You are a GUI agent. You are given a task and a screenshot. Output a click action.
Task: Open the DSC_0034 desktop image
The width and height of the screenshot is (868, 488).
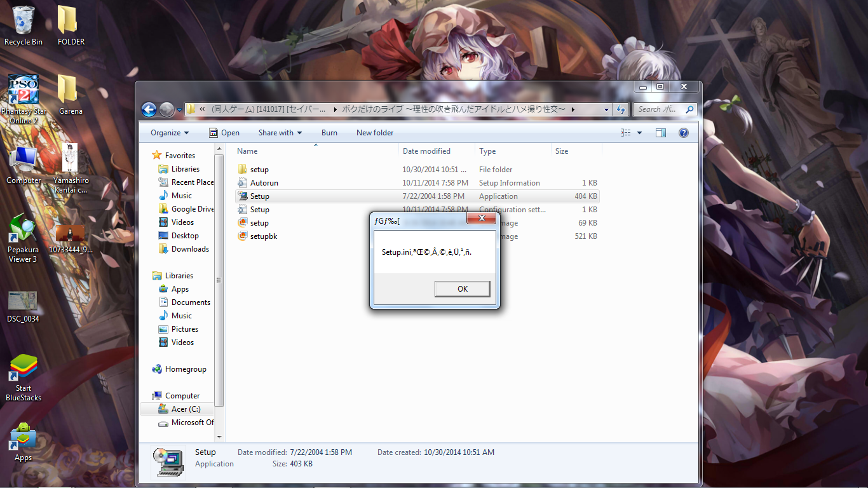coord(24,308)
